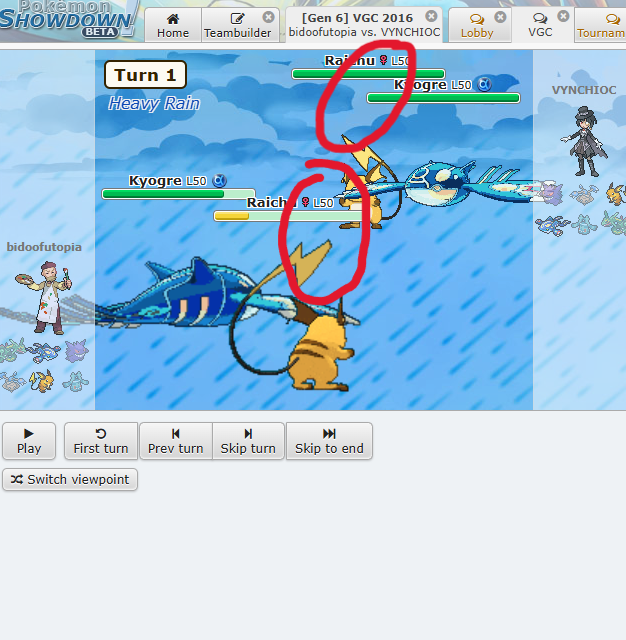Click opponent Raichu's green HP bar
626x640 pixels.
368,74
